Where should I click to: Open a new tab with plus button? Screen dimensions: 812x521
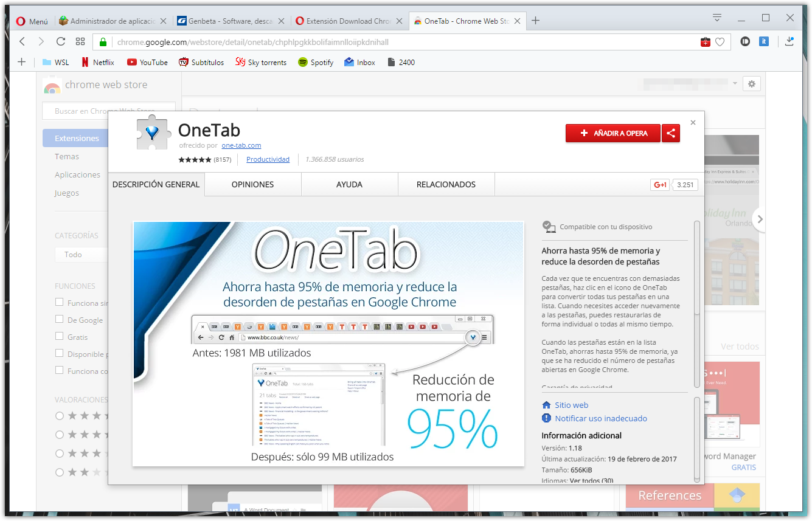535,21
